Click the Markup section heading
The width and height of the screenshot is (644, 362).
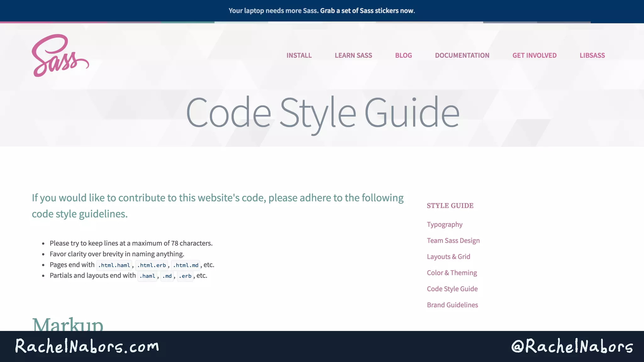(68, 324)
